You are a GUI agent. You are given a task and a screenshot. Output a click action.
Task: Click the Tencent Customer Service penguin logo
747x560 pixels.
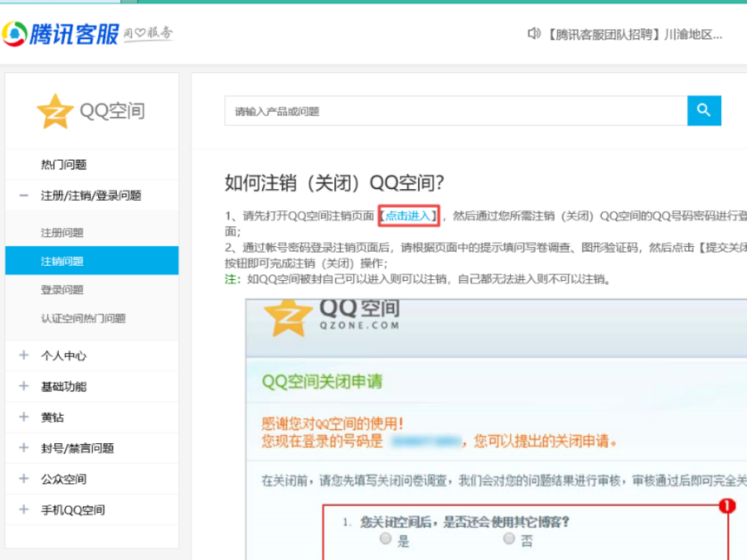(x=14, y=35)
